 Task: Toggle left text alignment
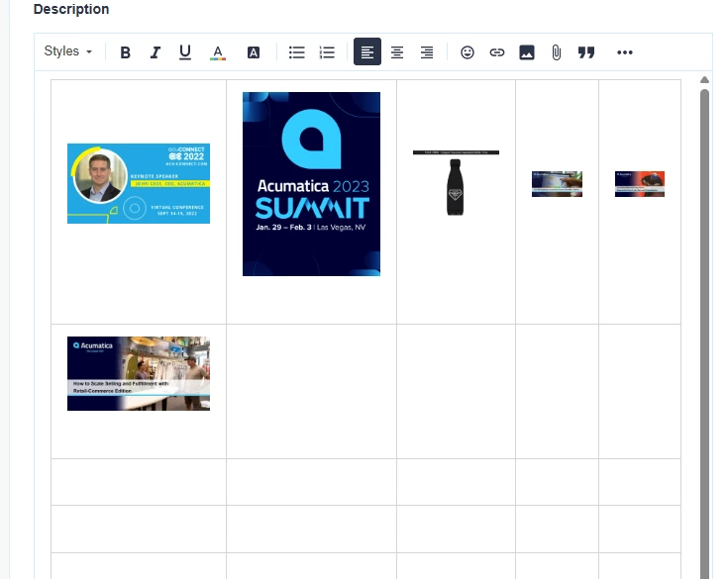coord(367,51)
